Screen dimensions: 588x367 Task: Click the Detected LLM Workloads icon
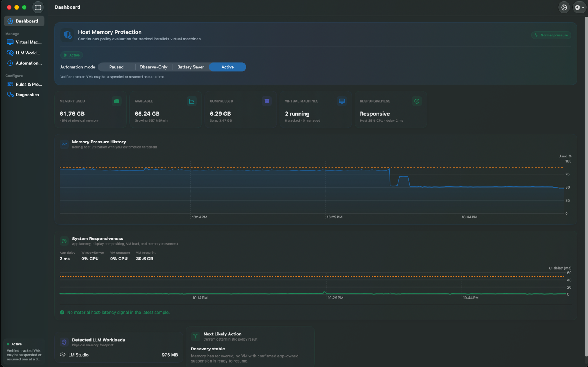[64, 342]
